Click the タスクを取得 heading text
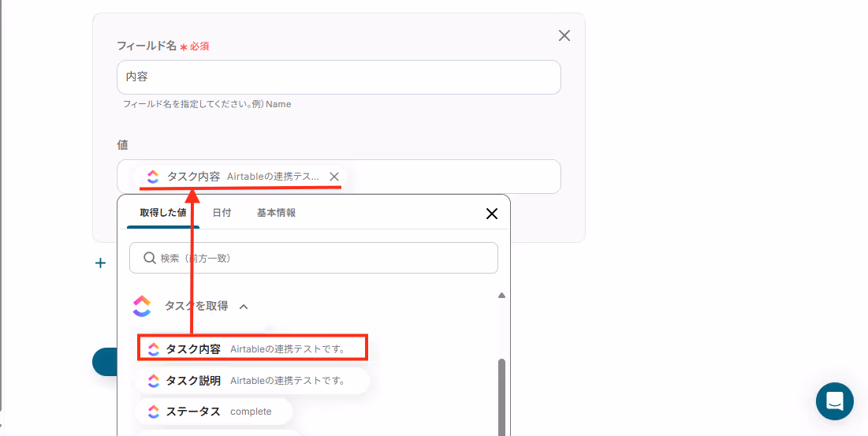 (196, 306)
